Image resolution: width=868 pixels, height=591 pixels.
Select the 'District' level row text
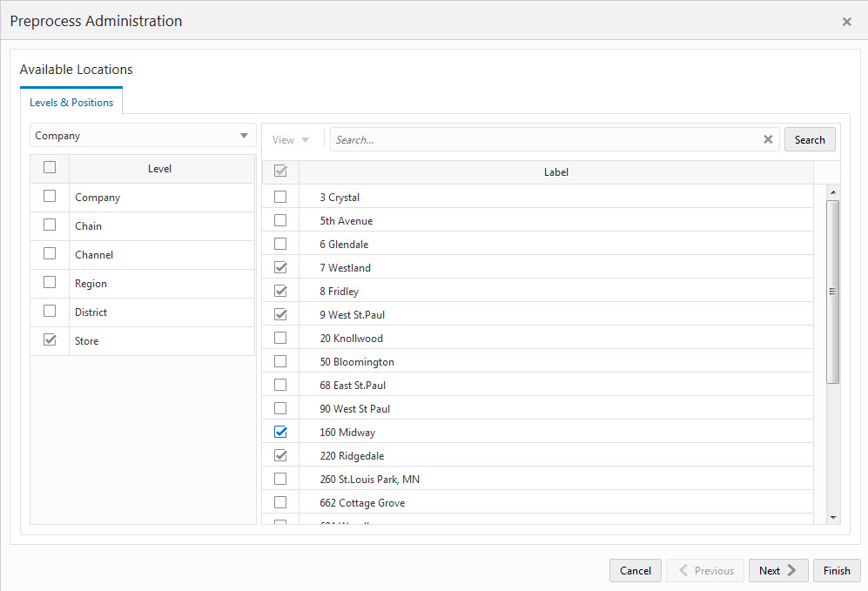click(x=91, y=312)
